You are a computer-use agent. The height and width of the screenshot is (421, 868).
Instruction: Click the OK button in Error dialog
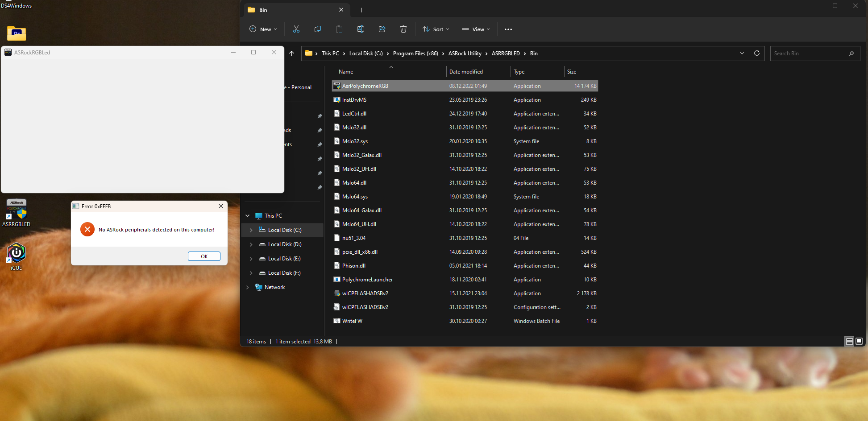click(204, 256)
